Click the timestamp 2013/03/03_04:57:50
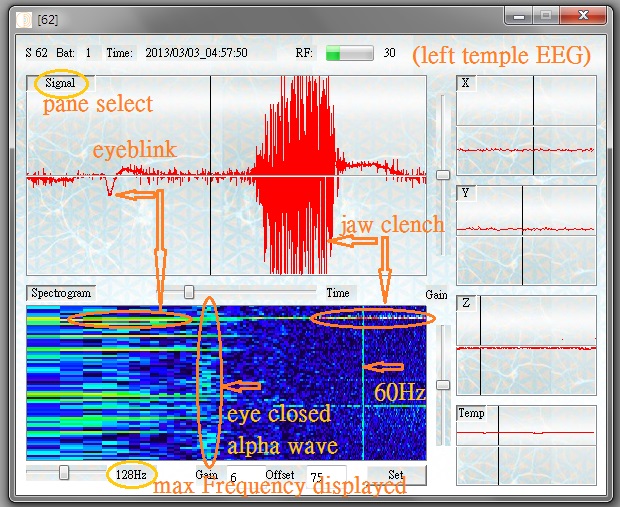The image size is (620, 507). (196, 53)
